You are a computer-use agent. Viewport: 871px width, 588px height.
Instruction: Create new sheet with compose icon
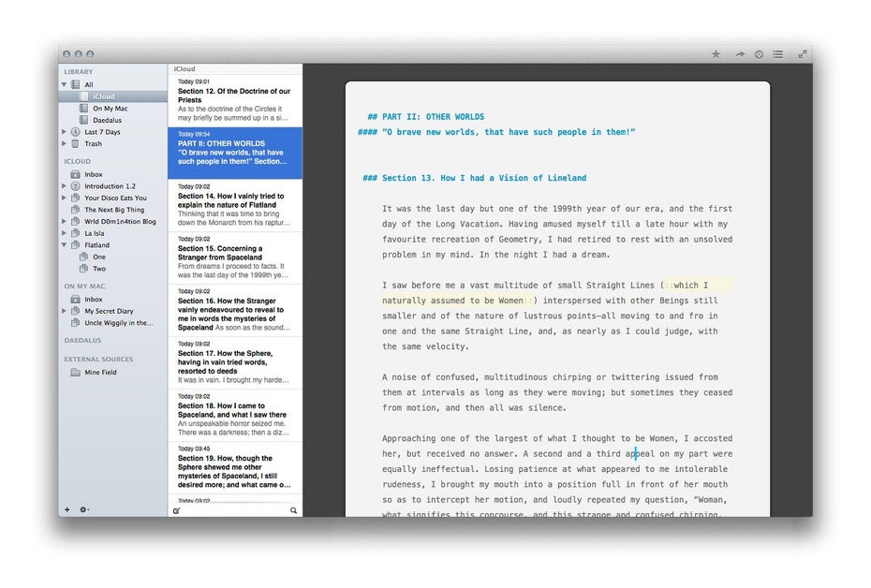[x=176, y=510]
